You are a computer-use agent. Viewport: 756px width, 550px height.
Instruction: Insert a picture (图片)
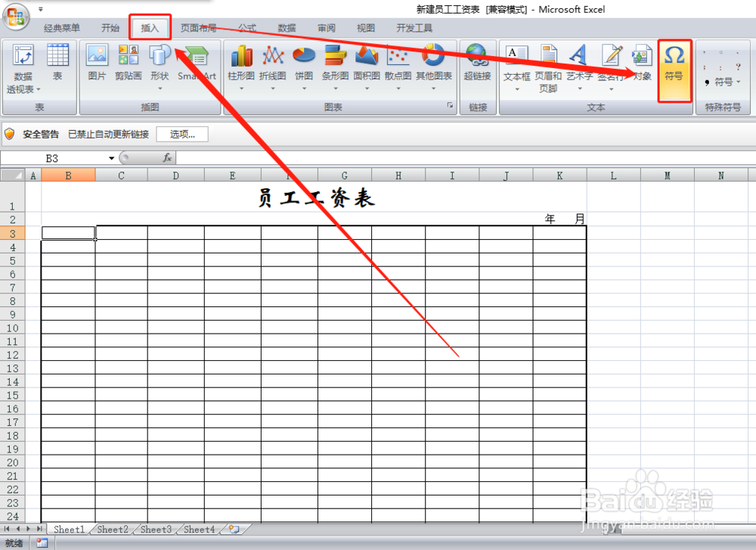[x=97, y=62]
